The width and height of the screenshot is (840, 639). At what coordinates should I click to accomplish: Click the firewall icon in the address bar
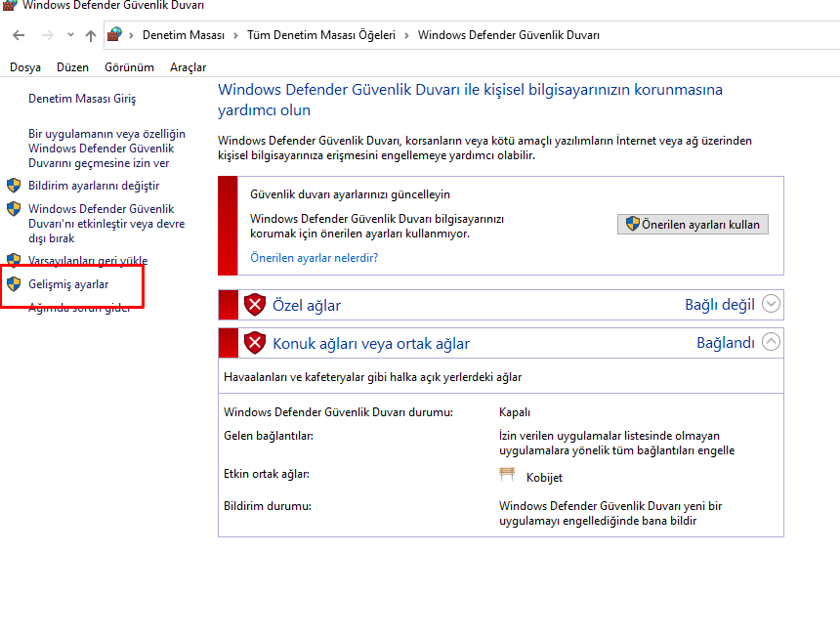114,35
